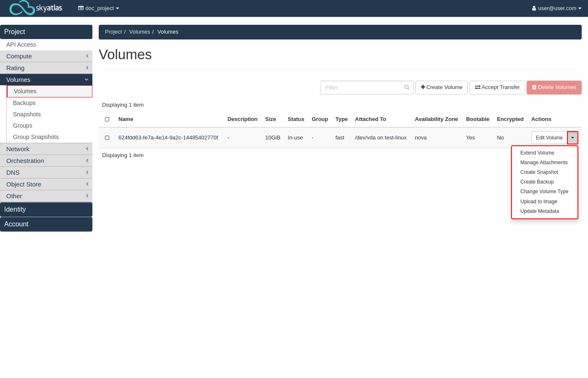The width and height of the screenshot is (588, 378).
Task: Click the Bootable column header
Action: pos(478,119)
